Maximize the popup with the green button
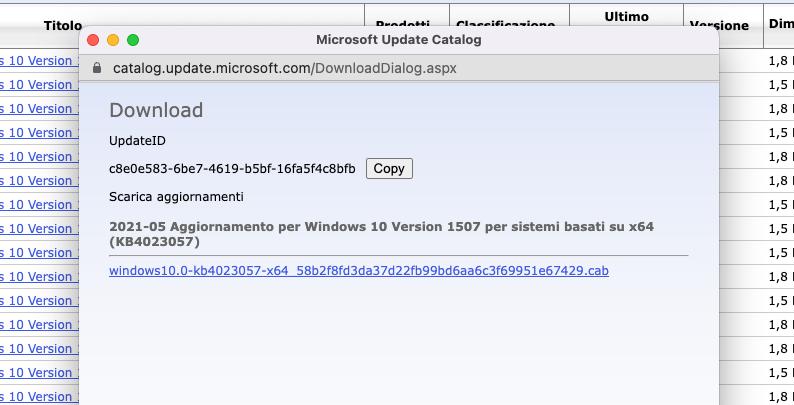The width and height of the screenshot is (794, 405). click(133, 40)
